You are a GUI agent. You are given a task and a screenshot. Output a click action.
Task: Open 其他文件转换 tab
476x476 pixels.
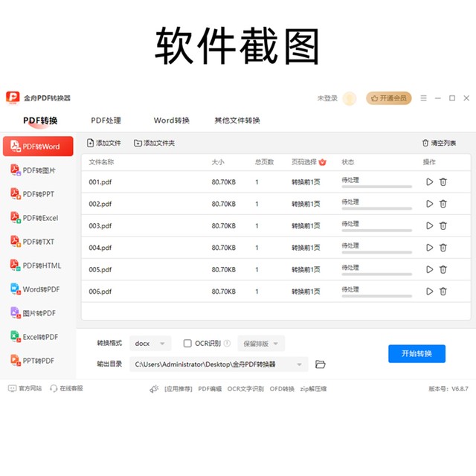(x=237, y=120)
